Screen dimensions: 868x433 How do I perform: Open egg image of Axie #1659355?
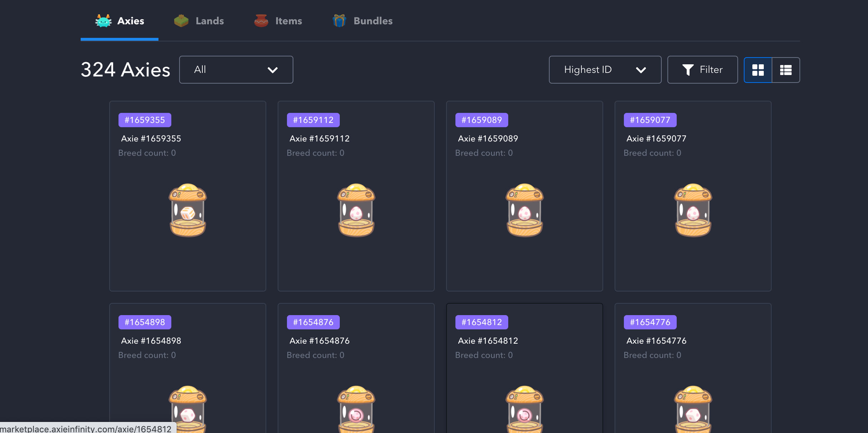tap(188, 210)
